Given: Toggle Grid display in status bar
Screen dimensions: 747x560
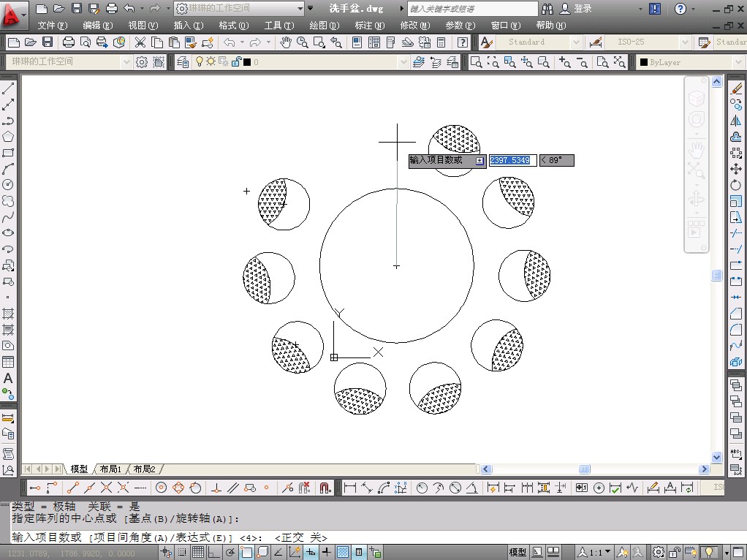Looking at the screenshot, I should tap(198, 553).
